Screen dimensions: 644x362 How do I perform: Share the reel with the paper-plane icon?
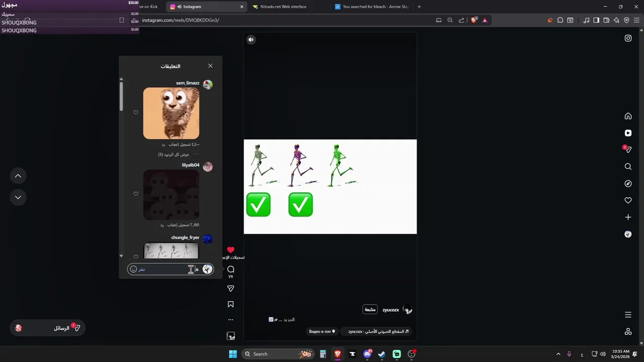230,289
